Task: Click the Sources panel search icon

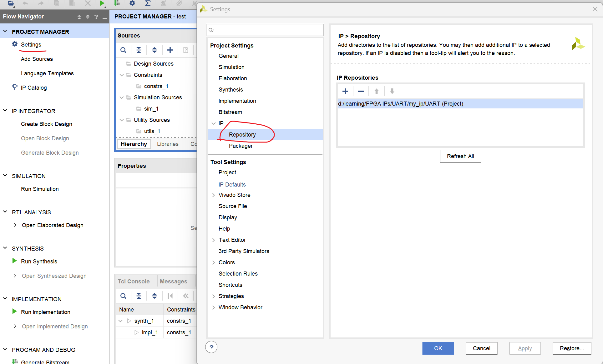Action: tap(123, 50)
